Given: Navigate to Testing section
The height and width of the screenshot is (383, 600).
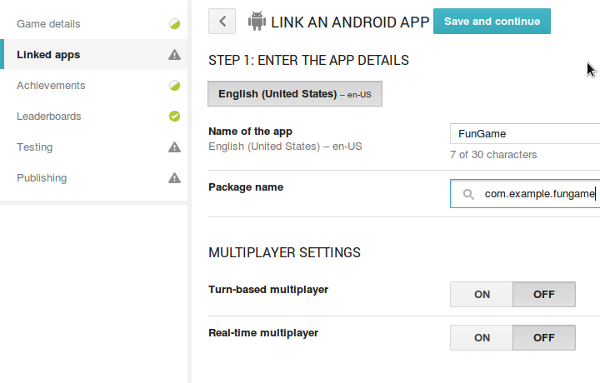Looking at the screenshot, I should tap(94, 147).
